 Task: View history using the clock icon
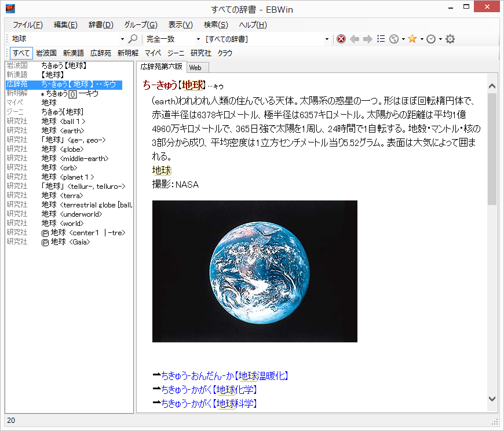[431, 38]
